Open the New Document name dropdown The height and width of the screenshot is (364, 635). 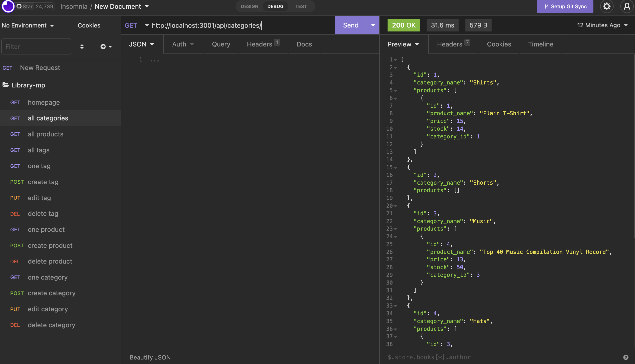pos(147,6)
